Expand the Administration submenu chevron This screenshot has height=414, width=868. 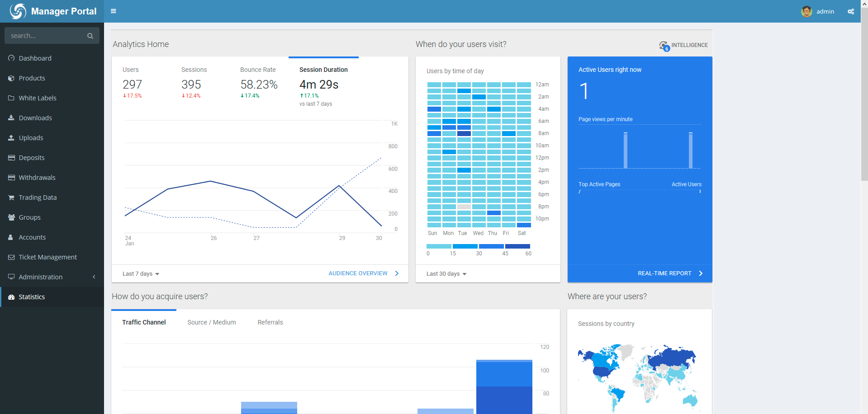click(x=94, y=277)
